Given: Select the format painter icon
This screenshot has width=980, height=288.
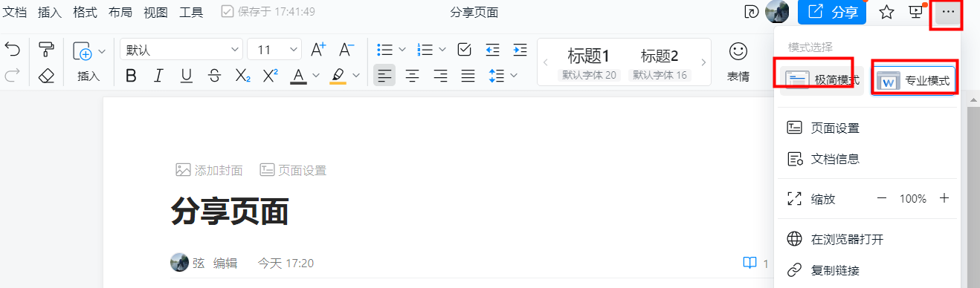Looking at the screenshot, I should coord(46,50).
